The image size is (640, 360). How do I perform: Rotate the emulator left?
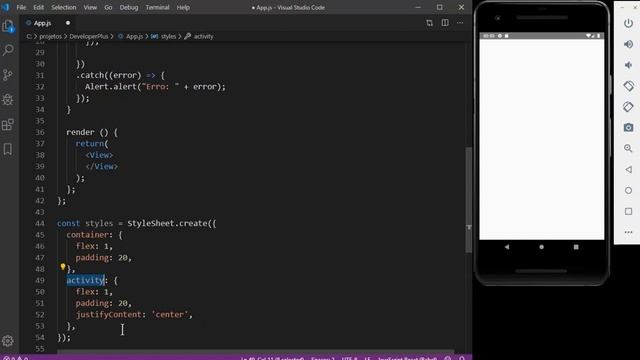628,86
